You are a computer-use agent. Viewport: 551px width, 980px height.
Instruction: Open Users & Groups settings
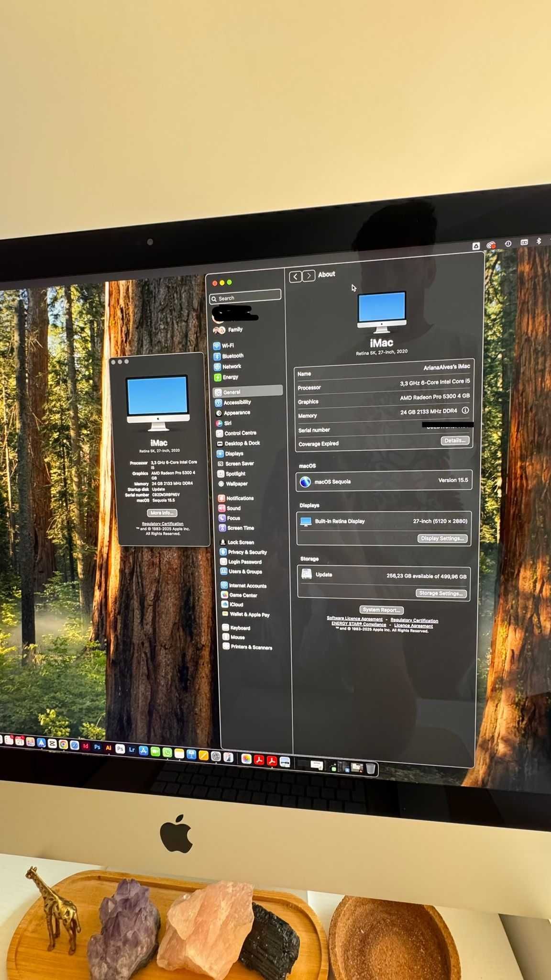click(242, 571)
